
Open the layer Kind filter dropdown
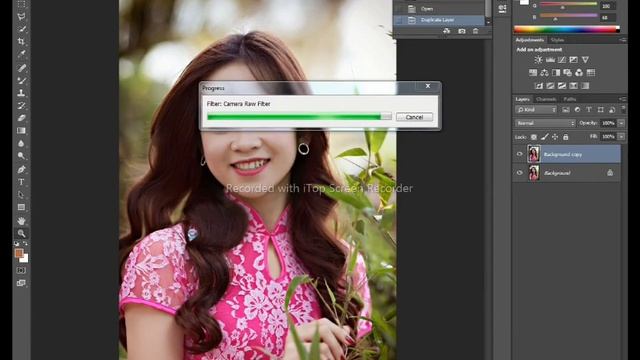pos(536,110)
